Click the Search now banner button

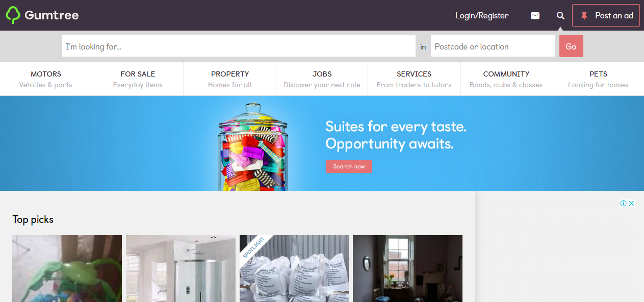pyautogui.click(x=349, y=166)
